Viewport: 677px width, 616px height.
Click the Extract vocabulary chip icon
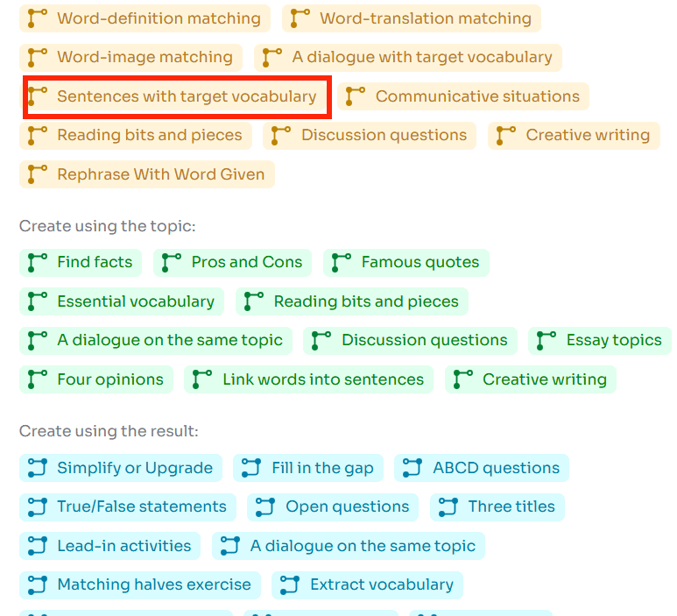pos(290,584)
